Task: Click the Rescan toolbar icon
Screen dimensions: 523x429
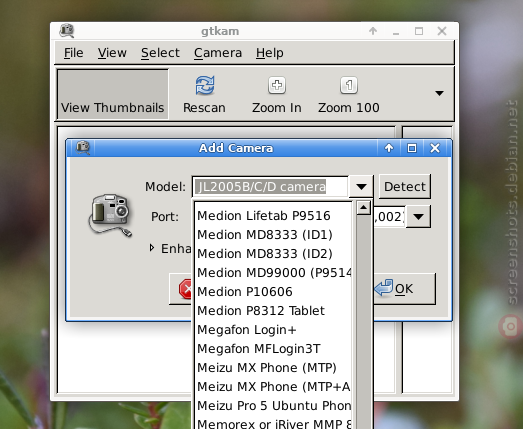Action: 204,85
